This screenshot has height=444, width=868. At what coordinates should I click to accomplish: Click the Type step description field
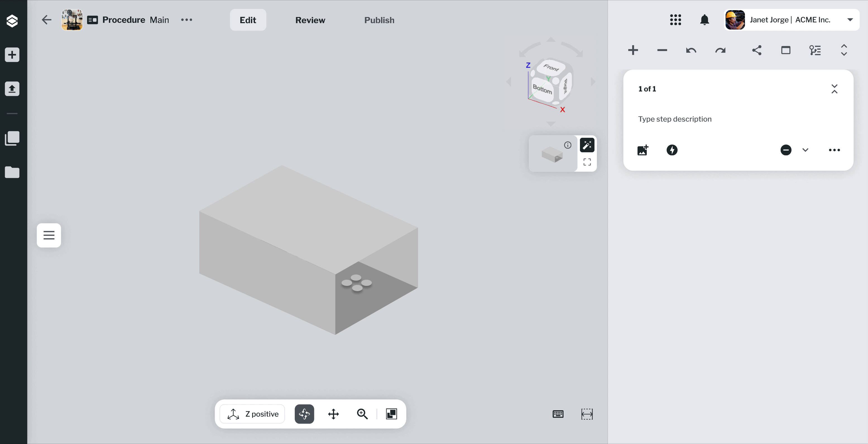(675, 119)
